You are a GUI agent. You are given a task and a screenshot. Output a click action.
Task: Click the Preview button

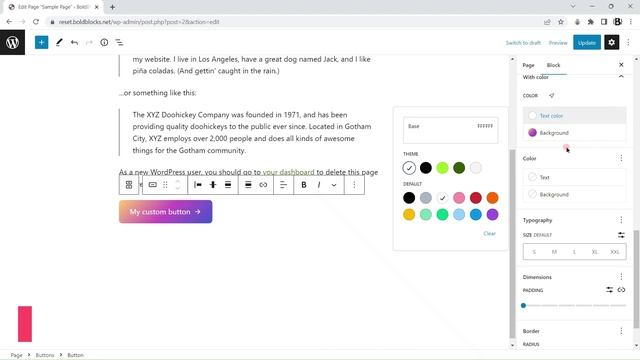(x=558, y=43)
